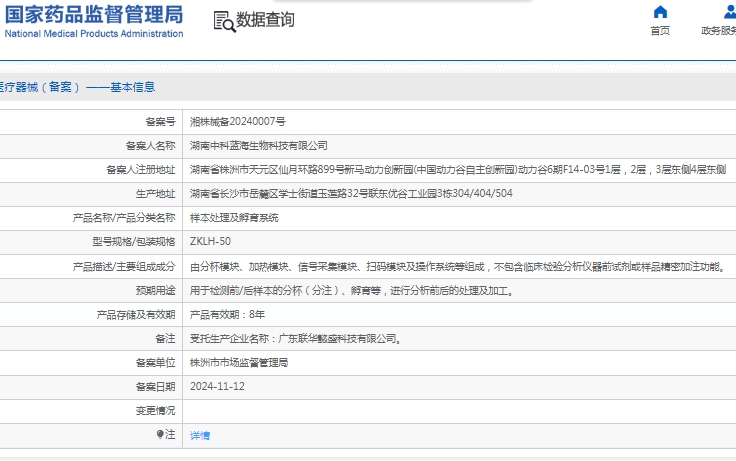
Task: Click the 型号规格/包装规格 label
Action: (134, 241)
